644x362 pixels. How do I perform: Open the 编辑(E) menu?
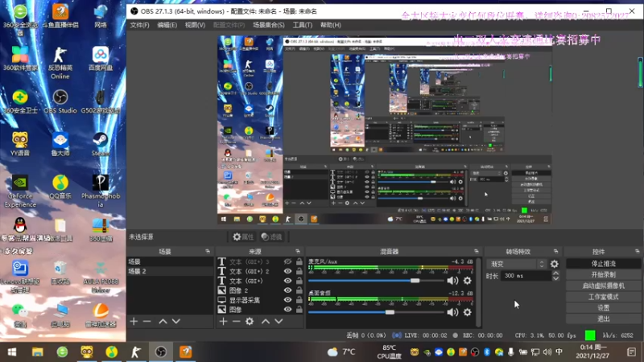(x=167, y=25)
